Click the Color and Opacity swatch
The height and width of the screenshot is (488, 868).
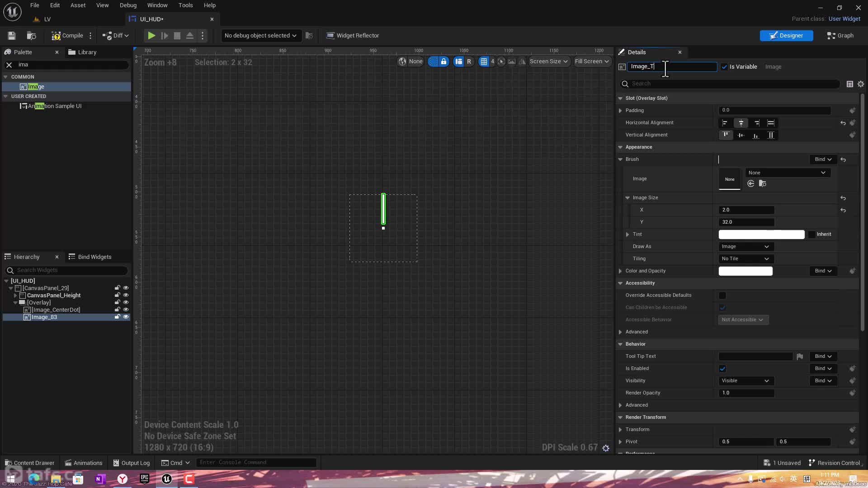[x=745, y=271]
